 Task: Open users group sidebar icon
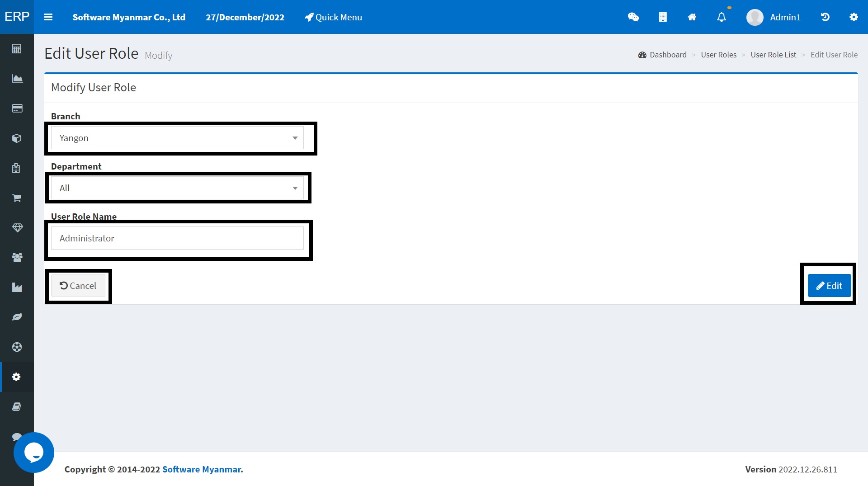pyautogui.click(x=17, y=258)
